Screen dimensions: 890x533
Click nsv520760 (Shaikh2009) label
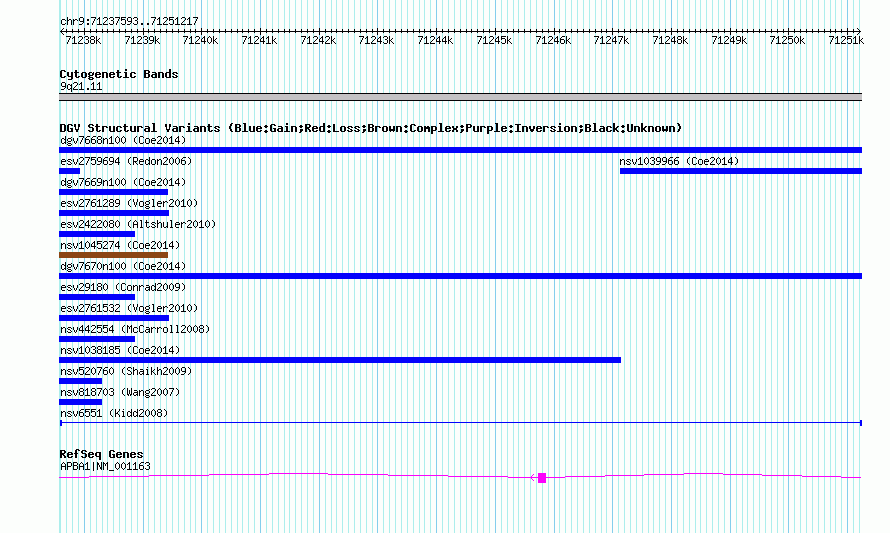point(126,371)
